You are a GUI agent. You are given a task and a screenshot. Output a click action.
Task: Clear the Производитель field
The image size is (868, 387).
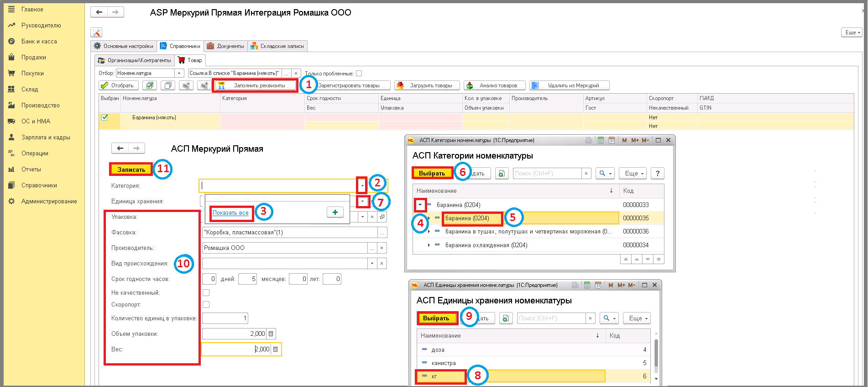click(382, 248)
